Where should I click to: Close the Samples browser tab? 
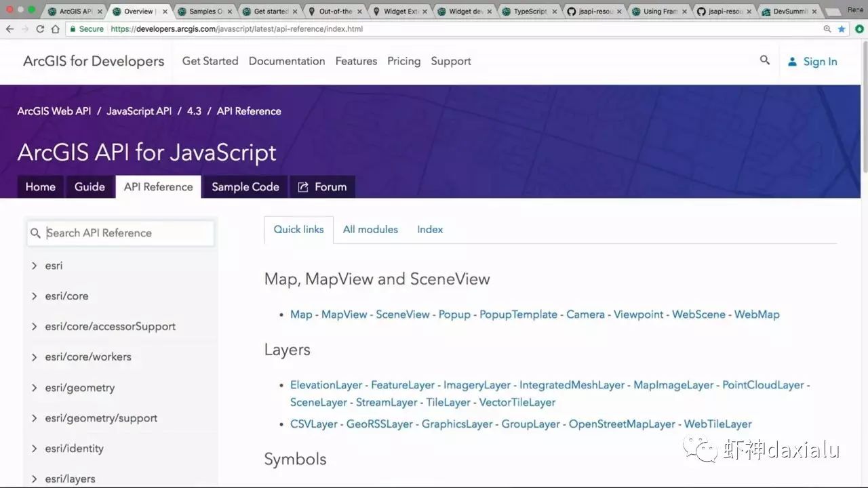coord(230,12)
